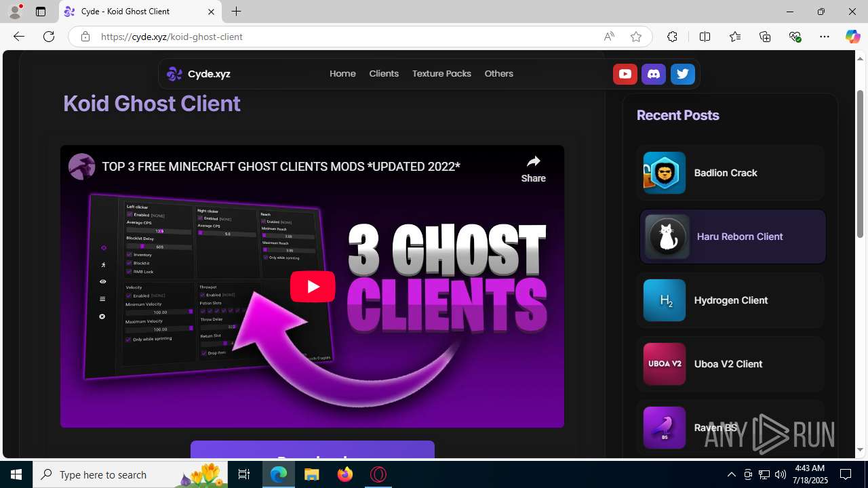Click Koid Ghost Client heading
Image resolution: width=868 pixels, height=488 pixels.
152,104
